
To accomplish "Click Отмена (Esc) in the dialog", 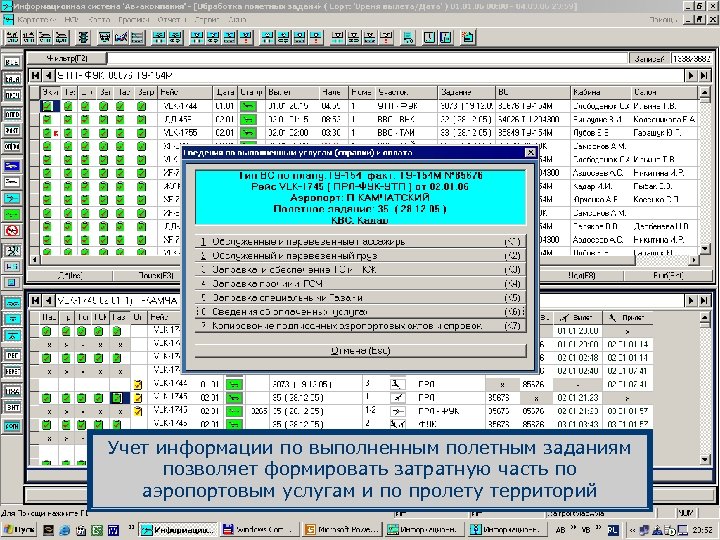I will pyautogui.click(x=360, y=351).
